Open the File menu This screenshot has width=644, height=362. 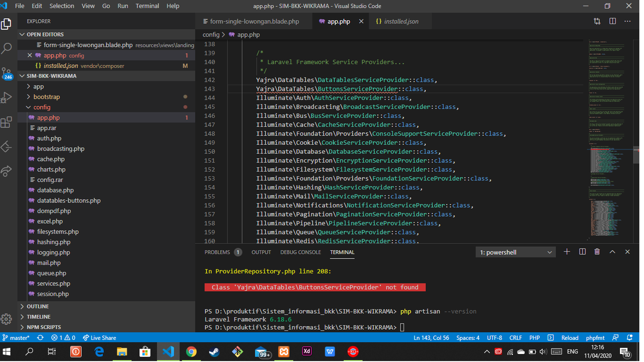tap(20, 6)
